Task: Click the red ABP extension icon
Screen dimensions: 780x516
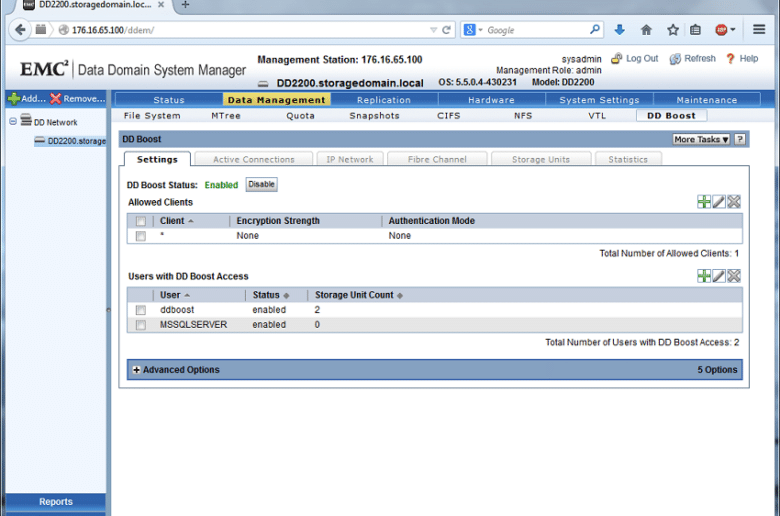Action: point(721,30)
